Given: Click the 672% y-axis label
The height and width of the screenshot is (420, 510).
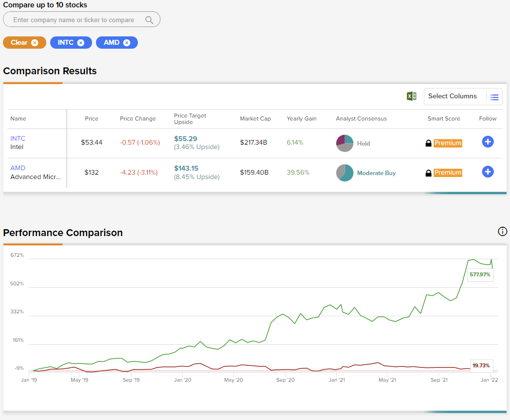Looking at the screenshot, I should pyautogui.click(x=17, y=255).
